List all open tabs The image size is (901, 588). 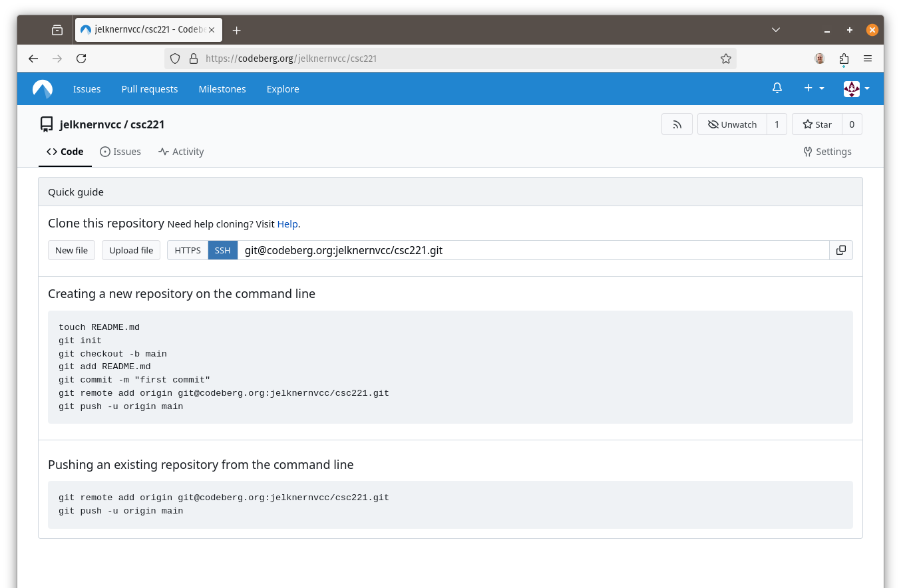[x=776, y=30]
